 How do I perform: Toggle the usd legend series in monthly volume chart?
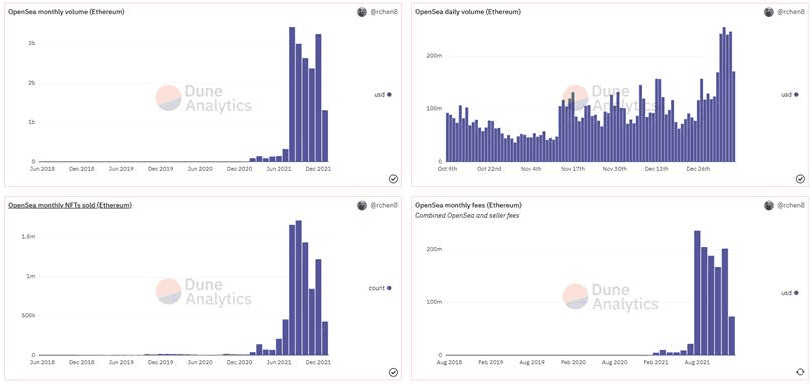[383, 94]
